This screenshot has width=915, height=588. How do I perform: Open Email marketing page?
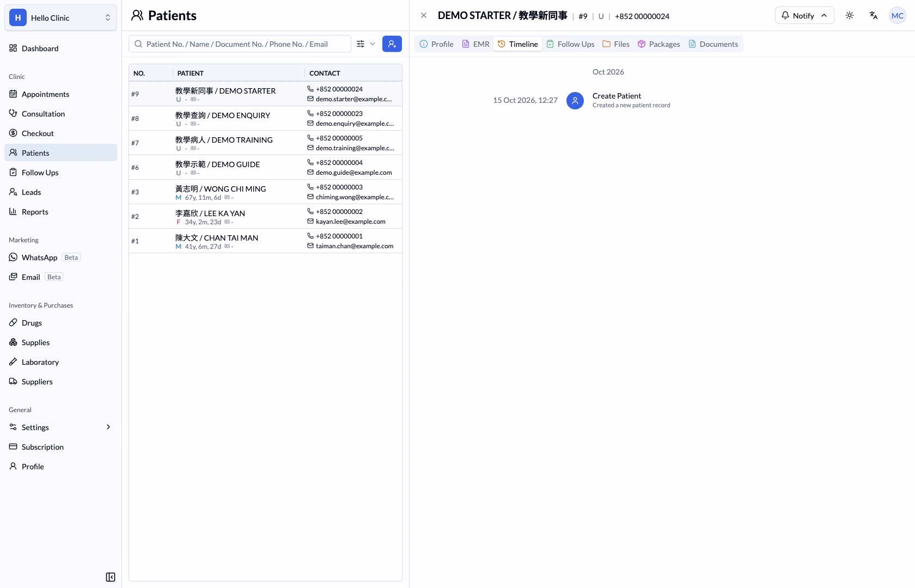[x=60, y=277]
